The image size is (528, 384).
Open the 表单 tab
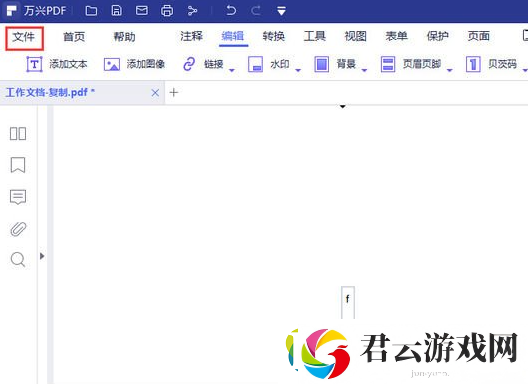tap(397, 36)
